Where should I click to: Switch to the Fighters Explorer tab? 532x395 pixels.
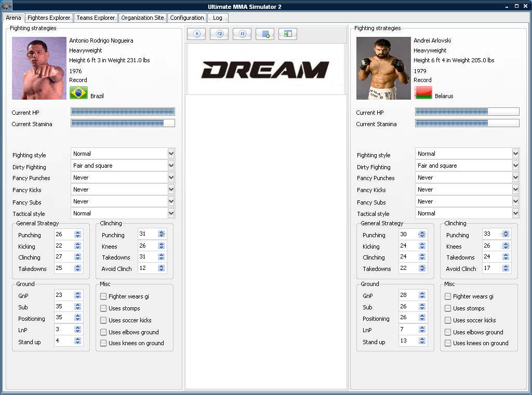(49, 18)
